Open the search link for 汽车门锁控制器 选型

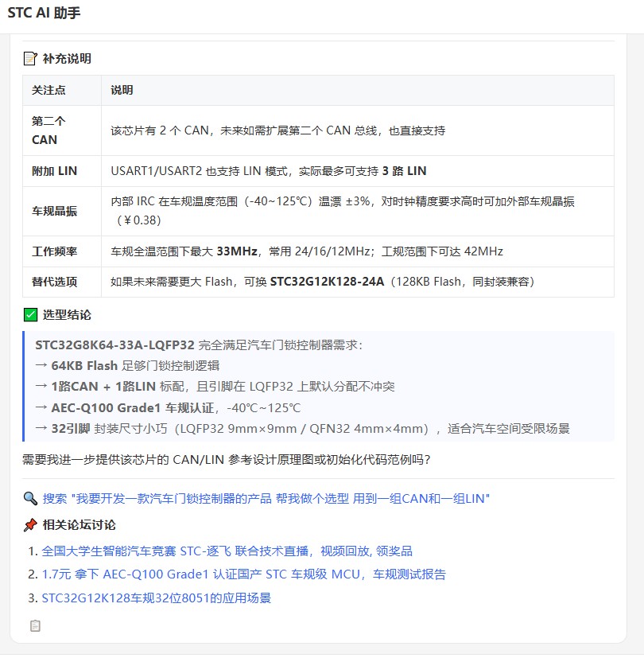(266, 499)
